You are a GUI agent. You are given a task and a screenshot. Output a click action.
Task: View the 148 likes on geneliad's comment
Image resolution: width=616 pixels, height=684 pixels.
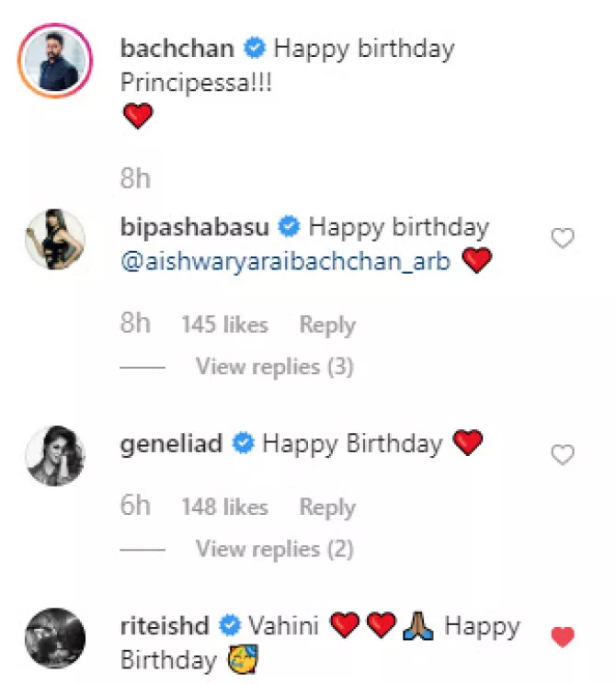click(x=224, y=507)
